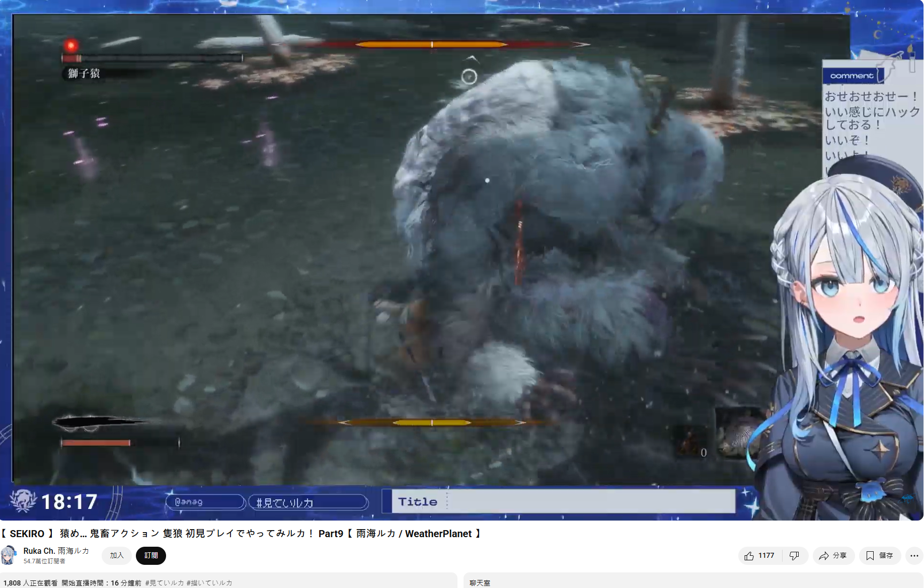924x588 pixels.
Task: Open Ruka Ch. channel avatar
Action: (9, 555)
